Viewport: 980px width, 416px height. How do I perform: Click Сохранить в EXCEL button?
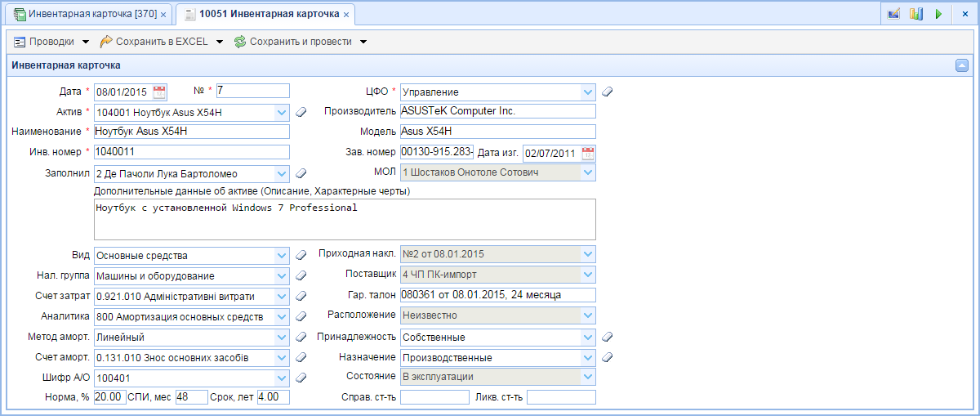coord(162,42)
